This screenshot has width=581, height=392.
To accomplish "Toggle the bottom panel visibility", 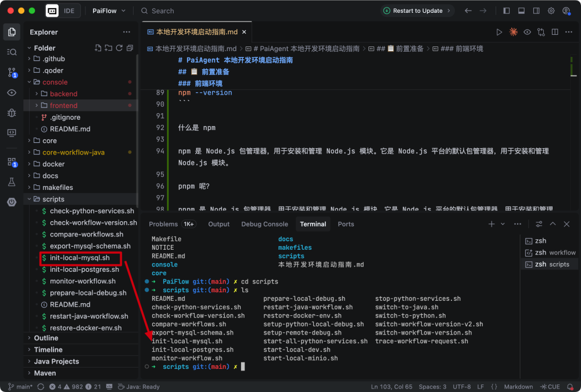I will coord(521,10).
